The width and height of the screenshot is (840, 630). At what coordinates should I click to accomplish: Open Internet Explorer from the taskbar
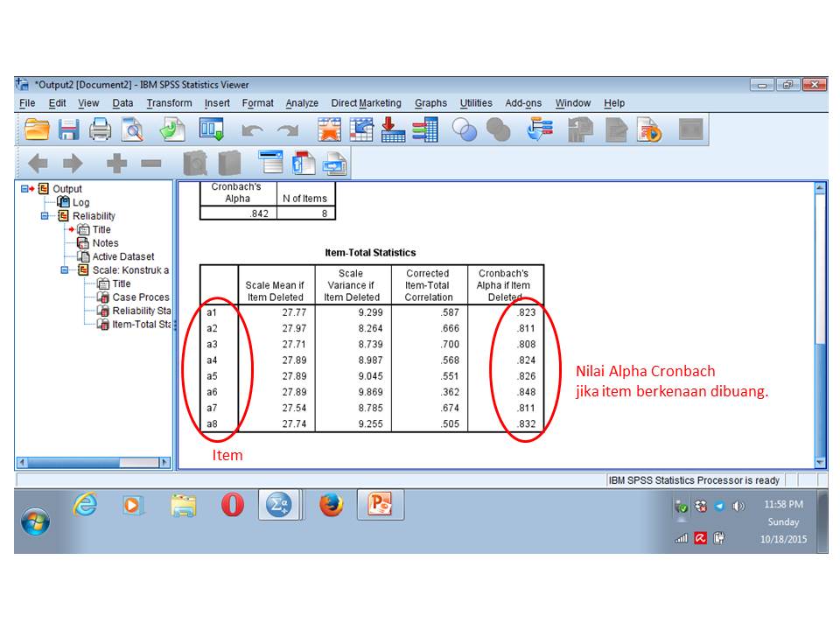coord(86,505)
